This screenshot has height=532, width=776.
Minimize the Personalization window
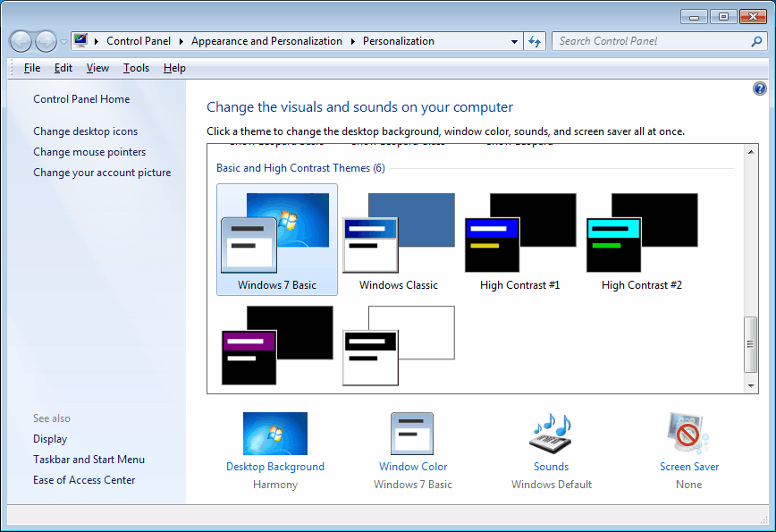[694, 17]
